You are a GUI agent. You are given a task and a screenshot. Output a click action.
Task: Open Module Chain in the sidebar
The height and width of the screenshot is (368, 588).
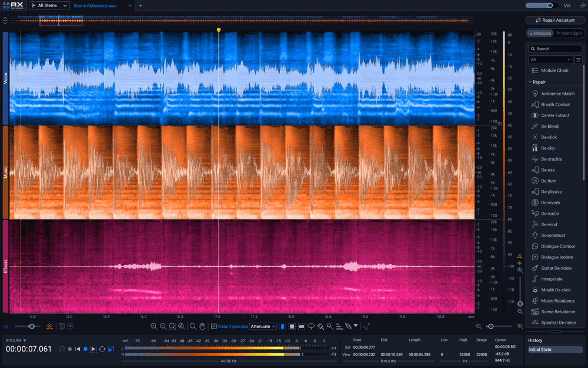[554, 71]
